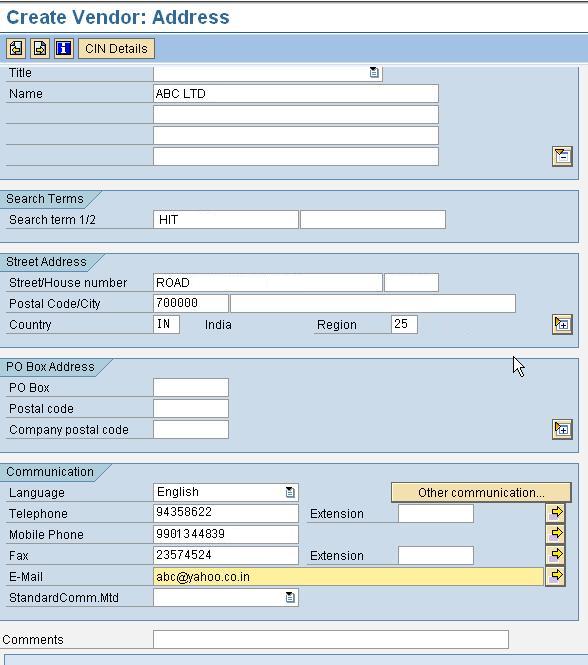Click the Fax field with 23574524
The width and height of the screenshot is (588, 665).
click(226, 555)
